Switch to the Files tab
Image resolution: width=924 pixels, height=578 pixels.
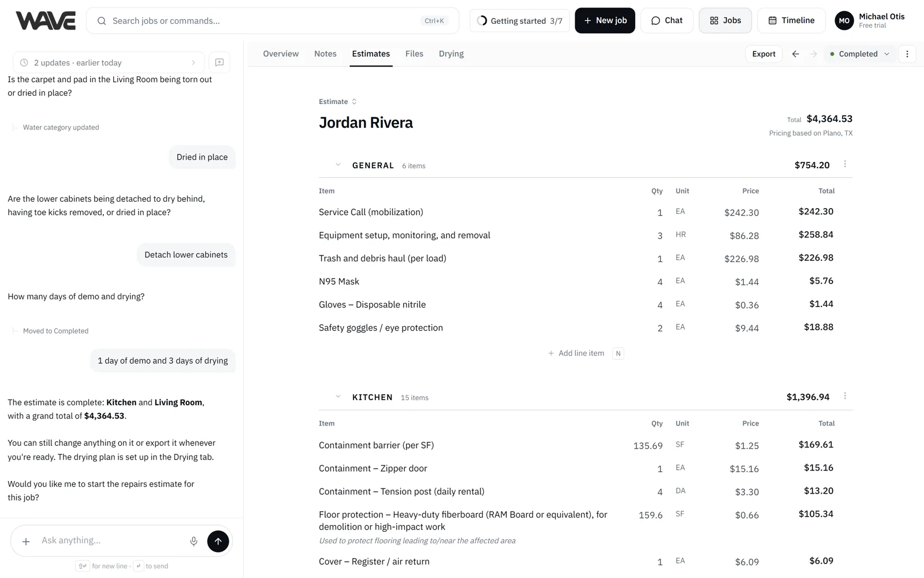414,54
